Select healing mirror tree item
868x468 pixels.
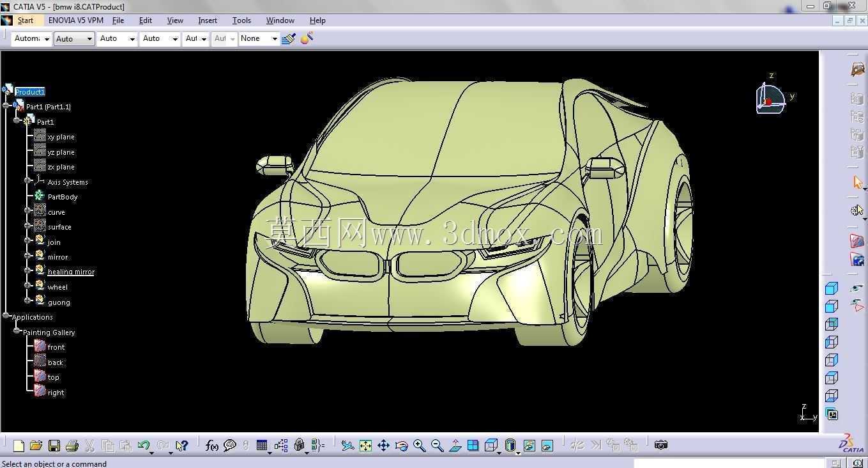pos(71,272)
